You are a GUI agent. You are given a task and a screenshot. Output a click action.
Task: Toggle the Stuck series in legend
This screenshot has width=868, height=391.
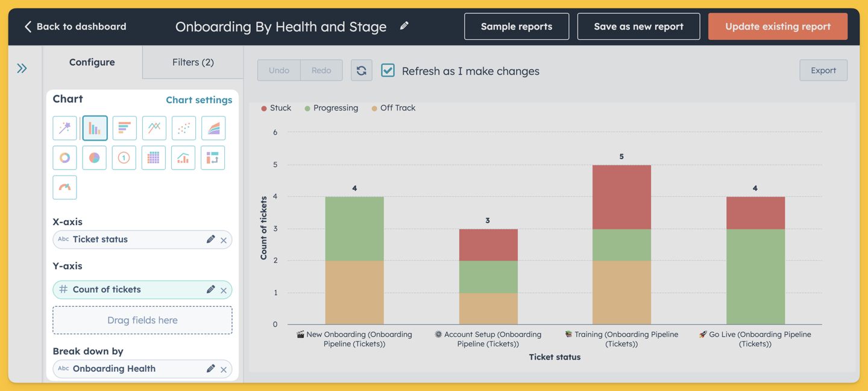pyautogui.click(x=276, y=108)
